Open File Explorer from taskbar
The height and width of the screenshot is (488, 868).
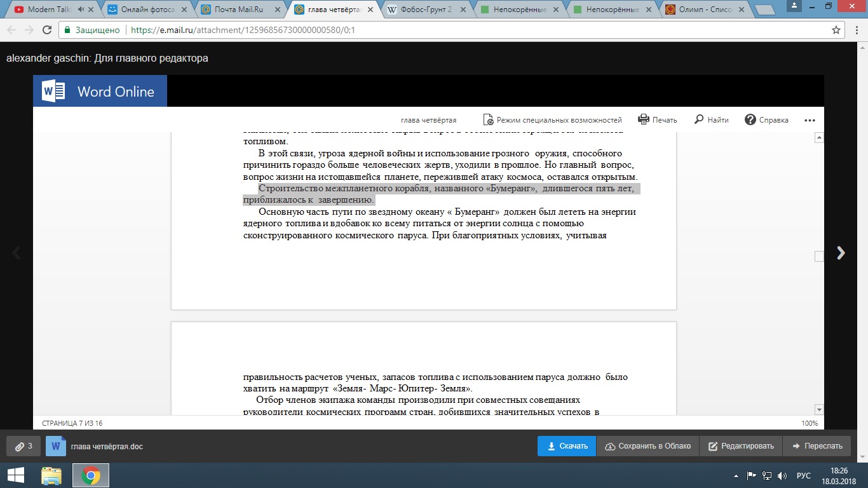click(51, 475)
